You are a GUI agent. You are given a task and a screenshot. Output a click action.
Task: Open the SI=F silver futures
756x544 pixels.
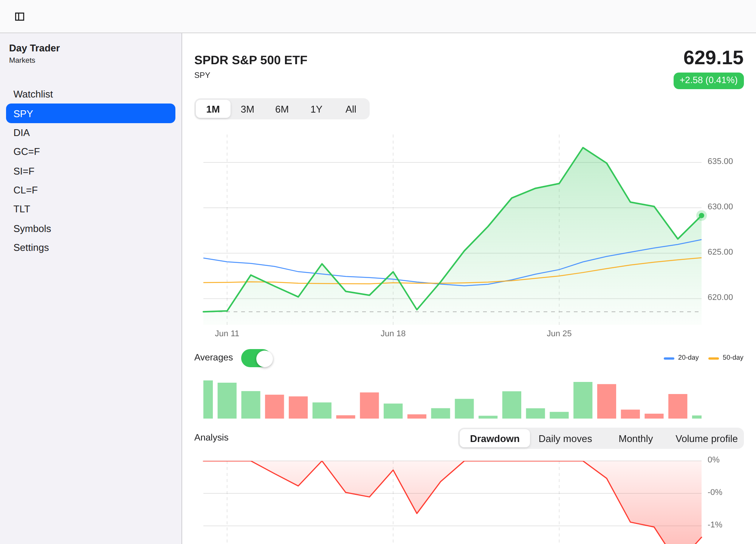point(91,171)
